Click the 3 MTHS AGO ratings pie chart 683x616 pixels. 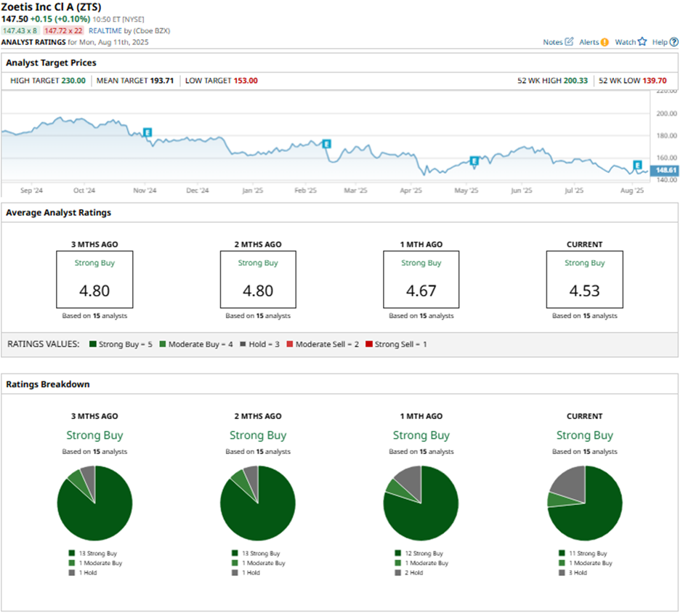pyautogui.click(x=94, y=503)
